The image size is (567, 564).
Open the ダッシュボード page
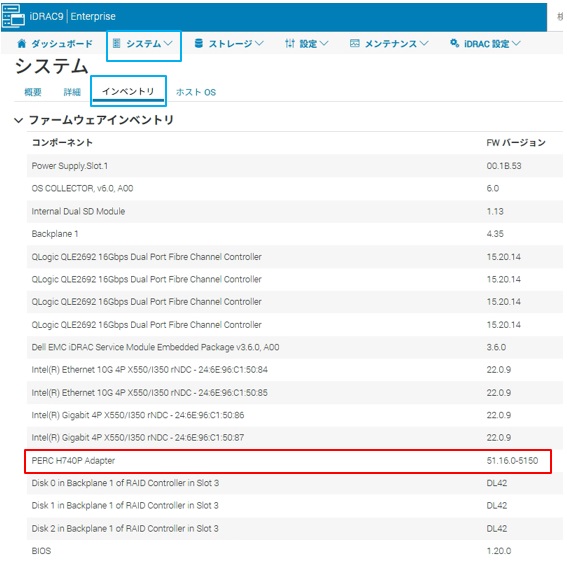55,44
